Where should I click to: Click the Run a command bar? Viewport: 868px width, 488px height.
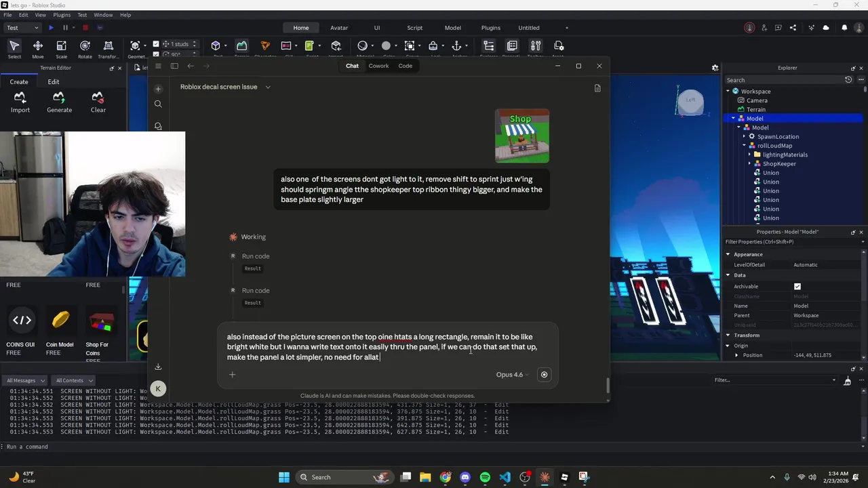click(434, 447)
